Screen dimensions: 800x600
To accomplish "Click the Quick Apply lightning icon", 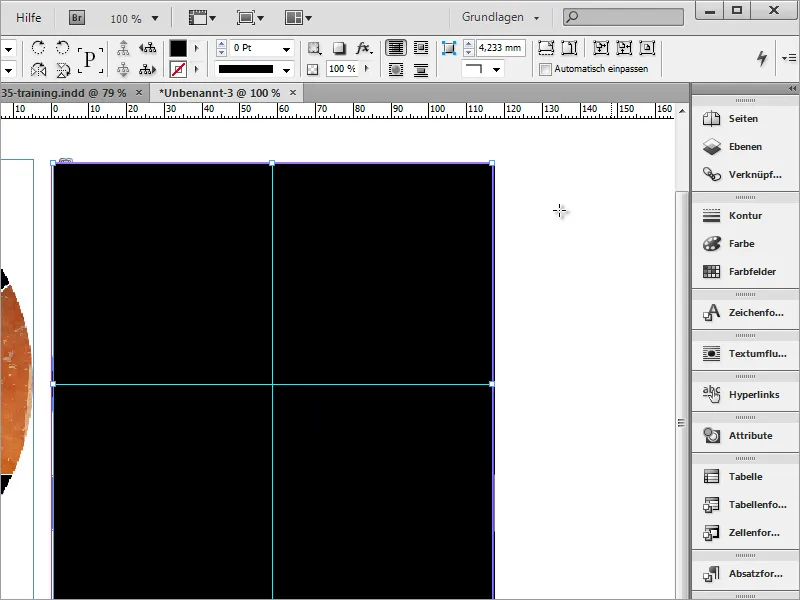I will (x=762, y=58).
